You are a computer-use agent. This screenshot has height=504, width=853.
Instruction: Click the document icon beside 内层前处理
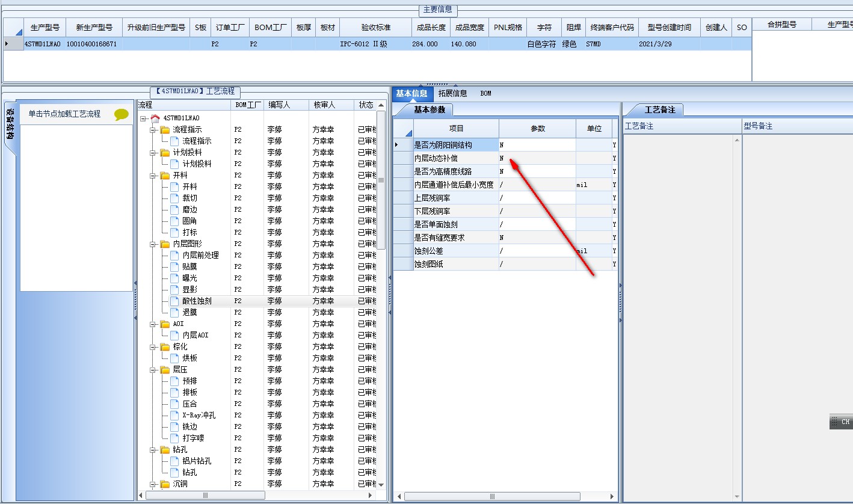[x=174, y=255]
